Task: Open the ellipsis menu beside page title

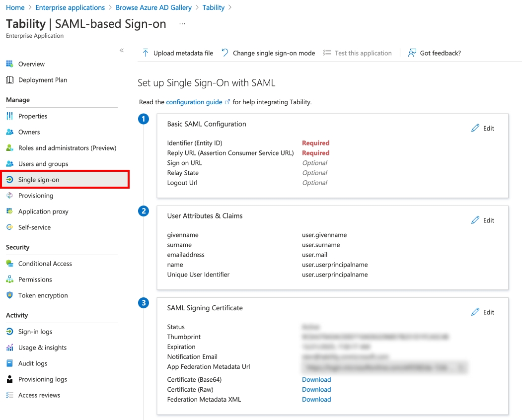Action: tap(182, 24)
